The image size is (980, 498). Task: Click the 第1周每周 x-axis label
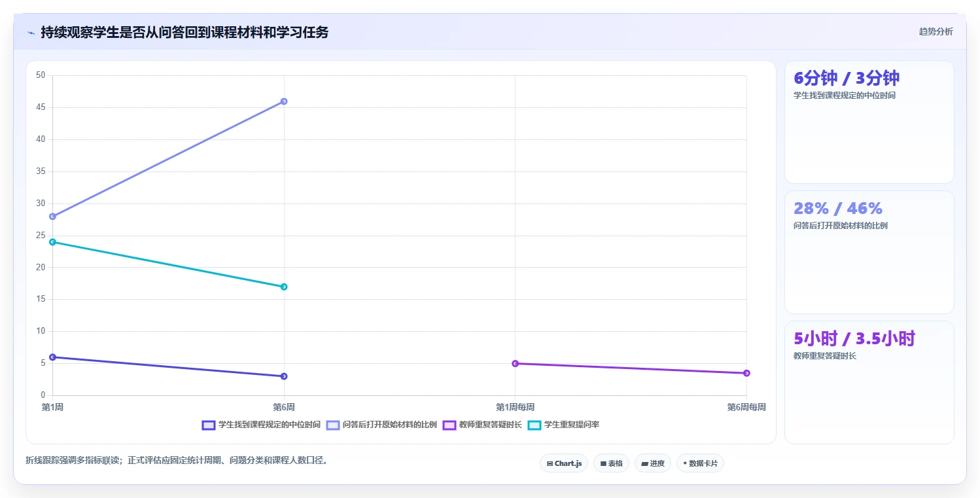(x=516, y=407)
